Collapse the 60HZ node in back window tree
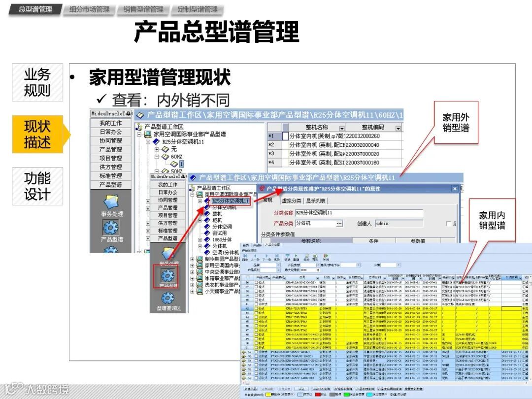The width and height of the screenshot is (532, 399). (x=157, y=157)
